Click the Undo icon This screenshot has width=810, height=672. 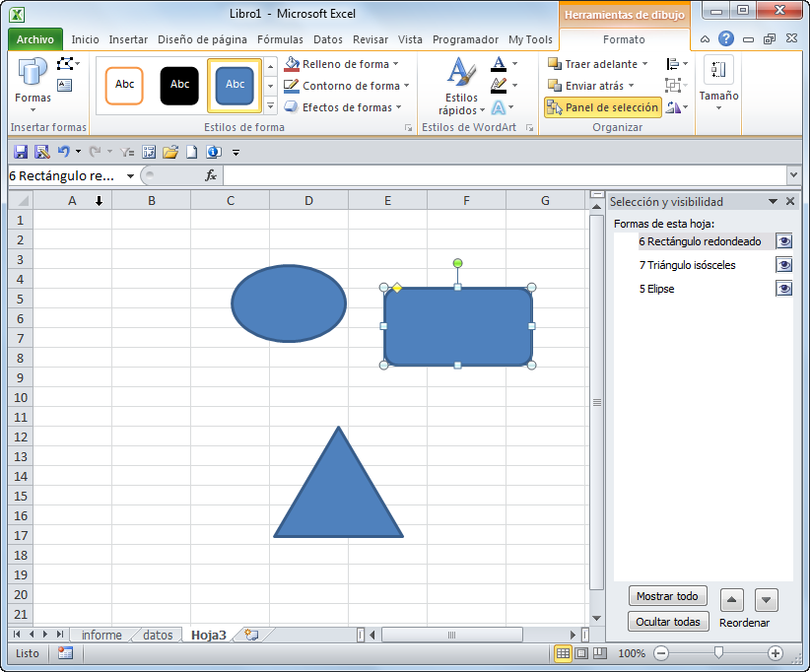[61, 152]
